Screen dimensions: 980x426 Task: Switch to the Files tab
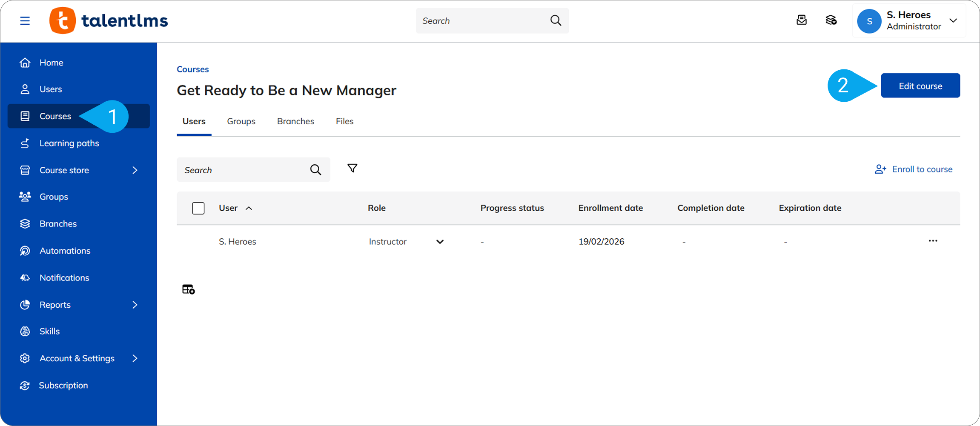344,121
